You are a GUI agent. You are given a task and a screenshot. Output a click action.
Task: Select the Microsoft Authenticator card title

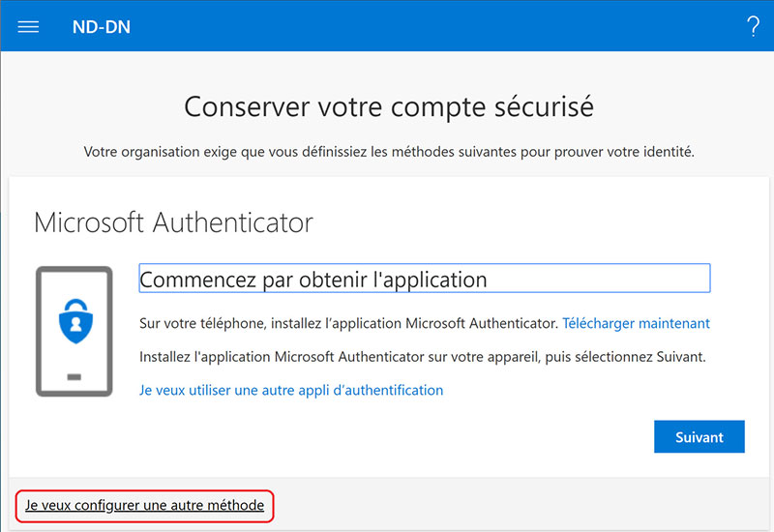coord(173,222)
